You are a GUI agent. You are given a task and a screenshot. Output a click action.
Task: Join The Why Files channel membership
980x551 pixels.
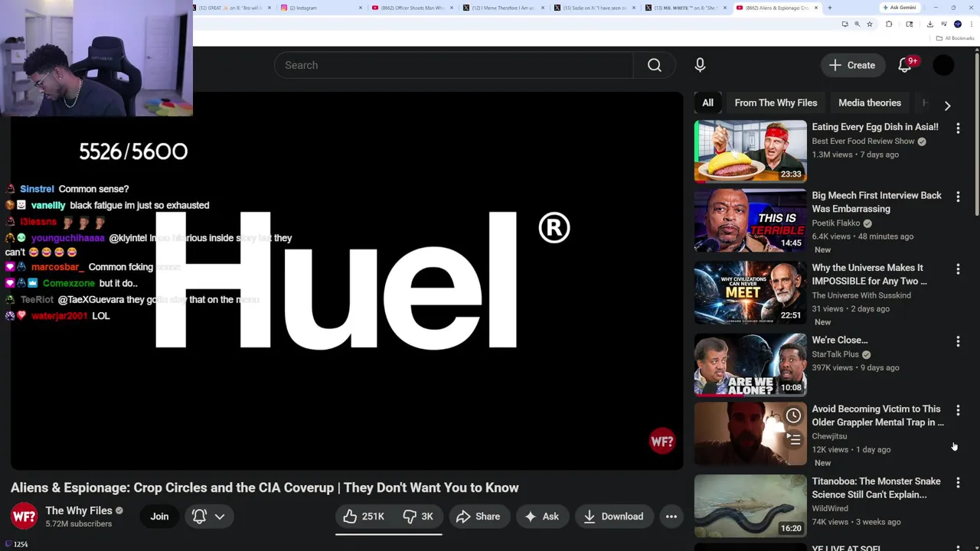tap(159, 517)
